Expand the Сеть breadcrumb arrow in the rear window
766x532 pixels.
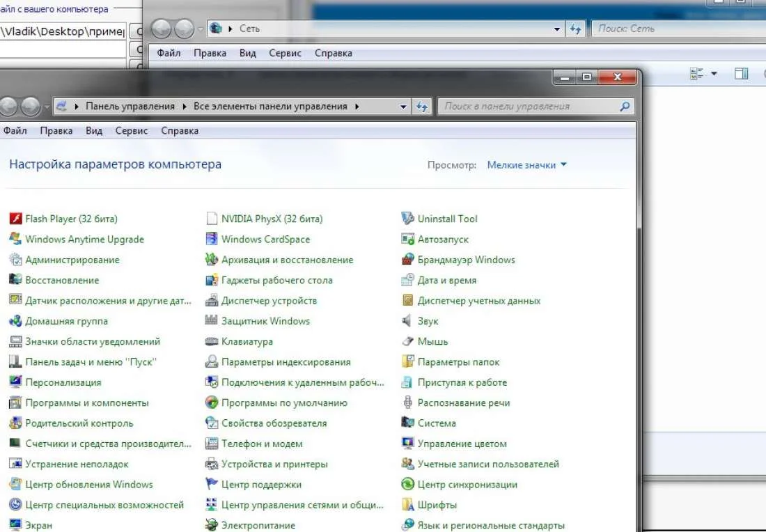coord(230,29)
